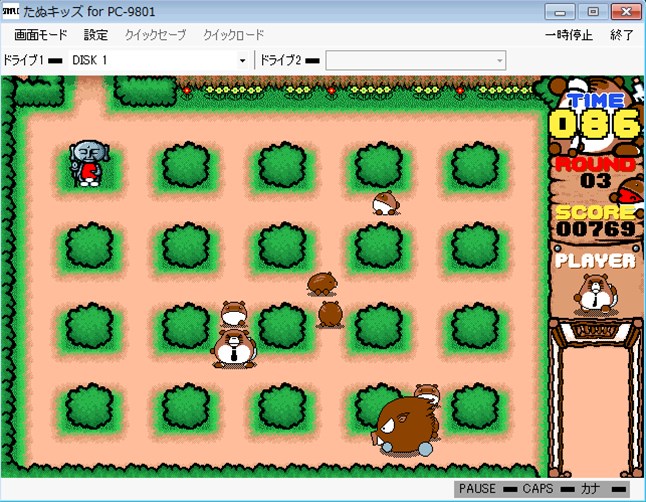The height and width of the screenshot is (502, 646).
Task: Maximize the たぬキッズ window
Action: pyautogui.click(x=592, y=12)
